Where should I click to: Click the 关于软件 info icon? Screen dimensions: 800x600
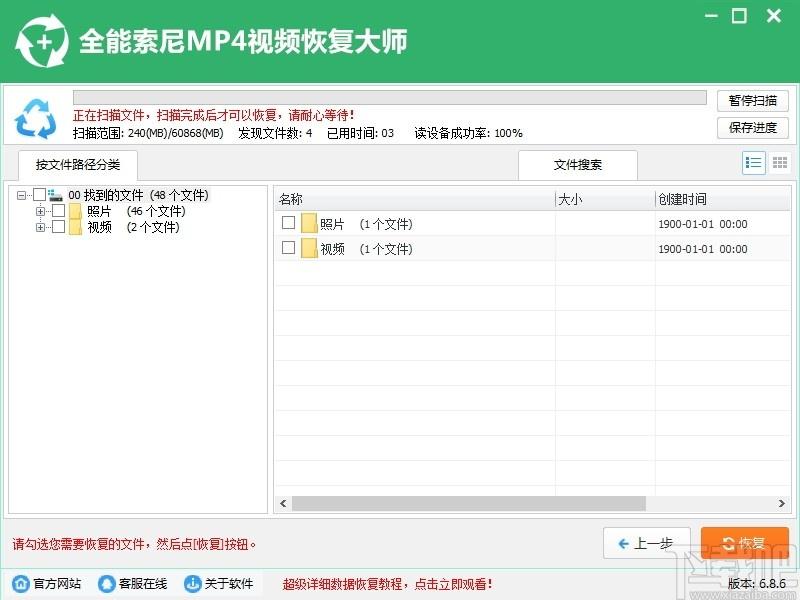192,583
